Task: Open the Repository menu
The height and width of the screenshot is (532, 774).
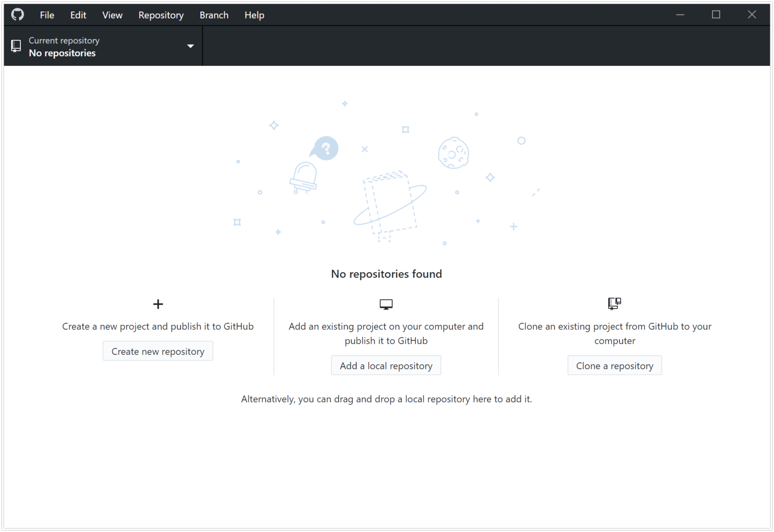Action: [x=161, y=15]
